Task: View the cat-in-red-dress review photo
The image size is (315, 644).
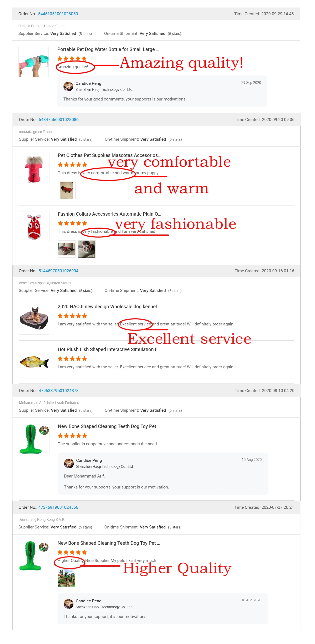Action: coord(67,249)
